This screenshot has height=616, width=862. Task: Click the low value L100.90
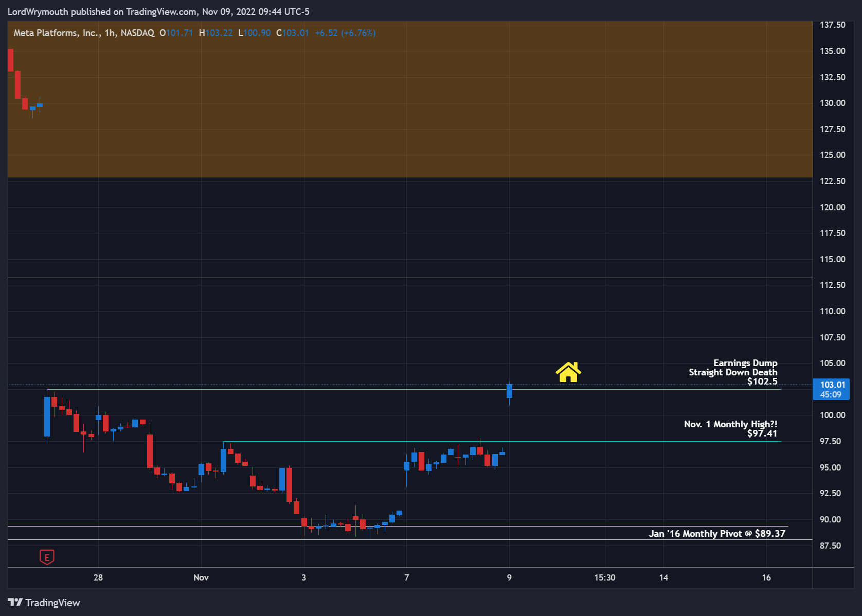point(254,33)
